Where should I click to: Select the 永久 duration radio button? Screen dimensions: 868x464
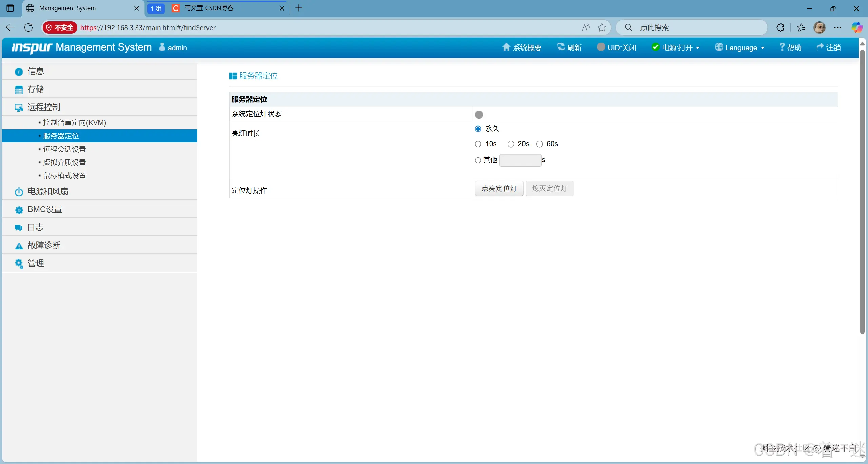point(478,129)
